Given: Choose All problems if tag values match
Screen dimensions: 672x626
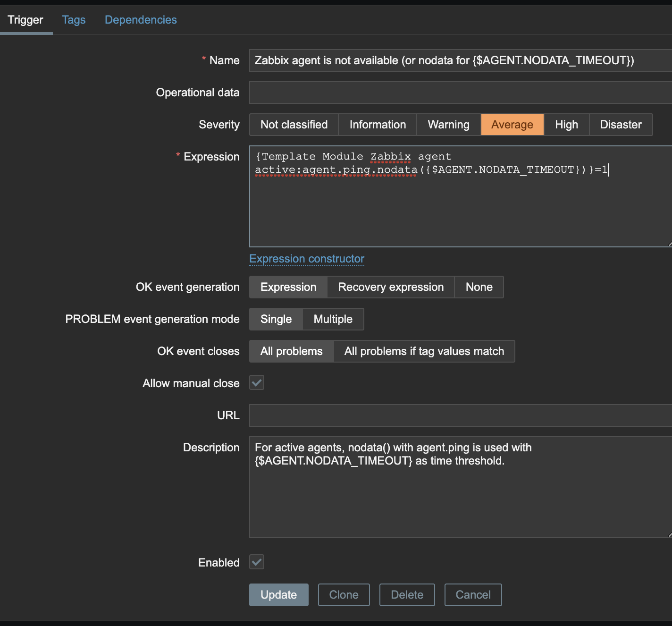Looking at the screenshot, I should tap(424, 351).
